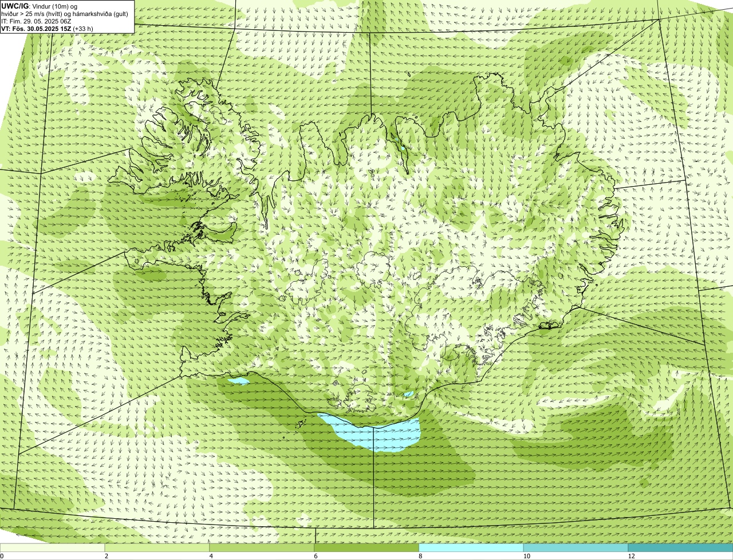Click the "UWC/IG: Vindur (10m) og" title line
733x560 pixels.
[40, 6]
